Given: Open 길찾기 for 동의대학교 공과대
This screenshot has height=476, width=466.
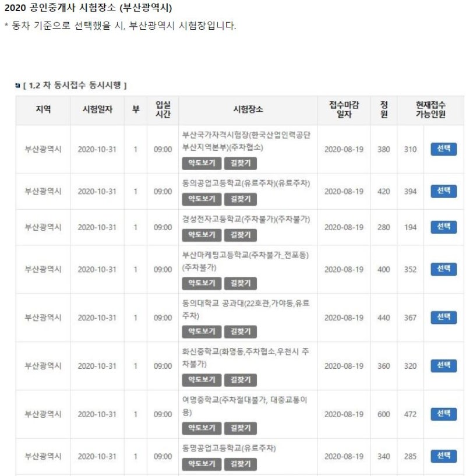Looking at the screenshot, I should [241, 332].
